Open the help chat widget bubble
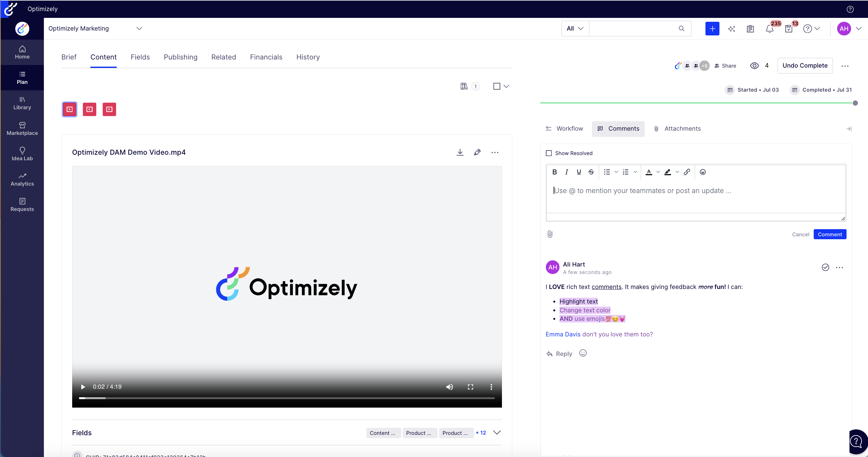 pyautogui.click(x=856, y=441)
